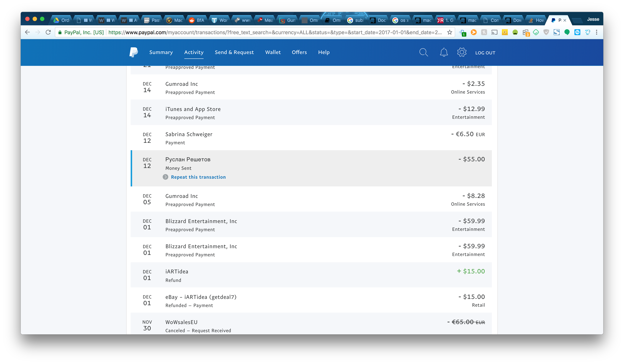Open the Help page
The height and width of the screenshot is (364, 624).
point(324,52)
